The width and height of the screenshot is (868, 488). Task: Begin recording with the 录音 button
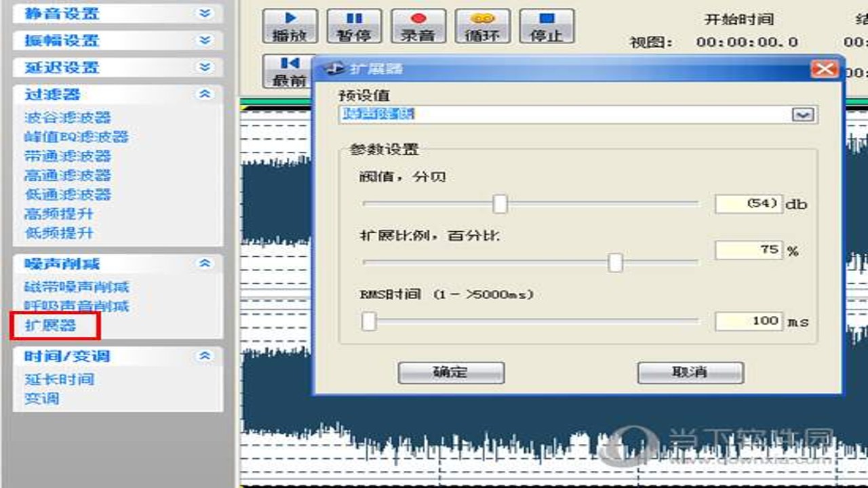[418, 26]
